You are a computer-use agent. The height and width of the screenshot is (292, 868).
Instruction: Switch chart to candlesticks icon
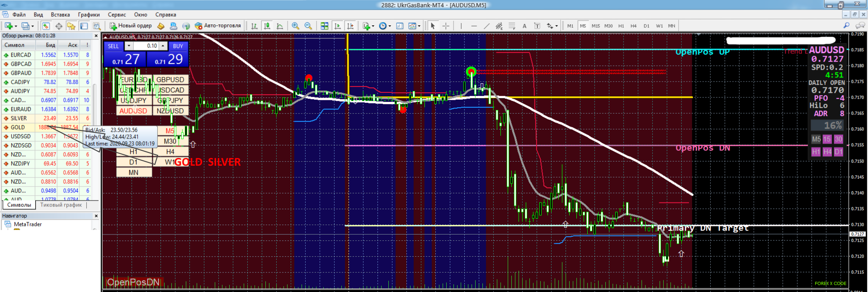click(267, 26)
